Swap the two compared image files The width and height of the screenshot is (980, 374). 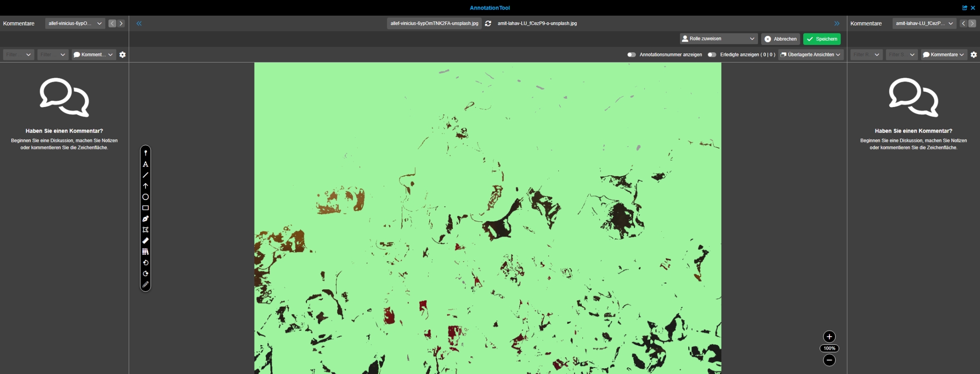click(x=488, y=23)
